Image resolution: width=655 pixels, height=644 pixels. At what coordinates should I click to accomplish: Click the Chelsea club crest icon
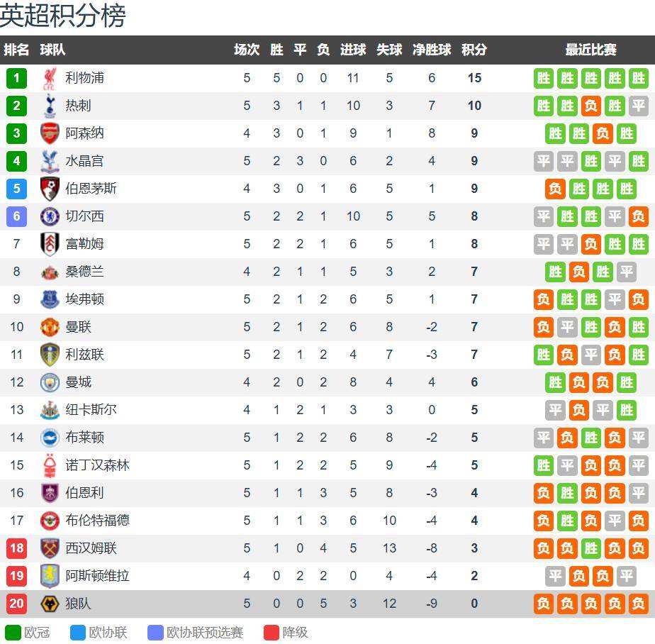(x=50, y=216)
